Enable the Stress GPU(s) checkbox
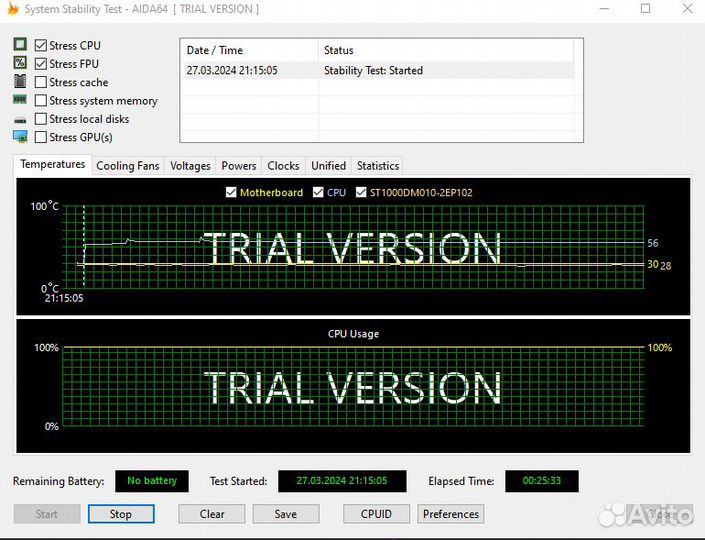Viewport: 705px width, 540px height. coord(41,138)
